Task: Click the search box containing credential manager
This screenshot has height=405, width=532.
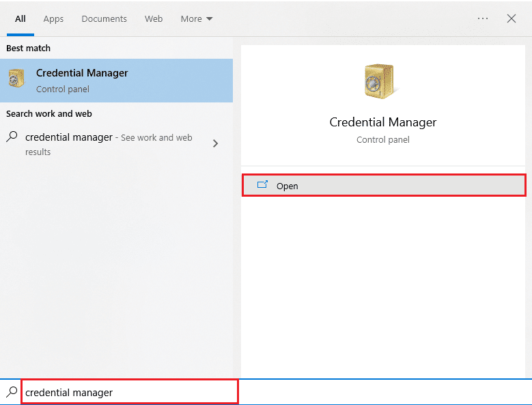Action: coord(130,392)
